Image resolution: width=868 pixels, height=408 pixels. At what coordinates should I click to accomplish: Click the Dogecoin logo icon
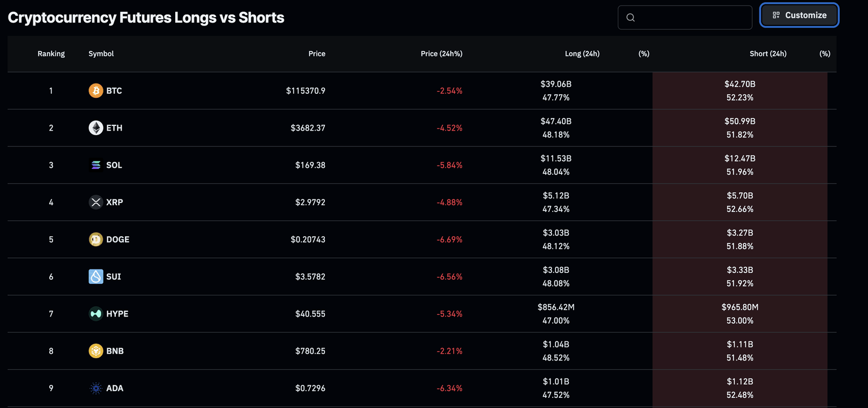click(x=96, y=240)
